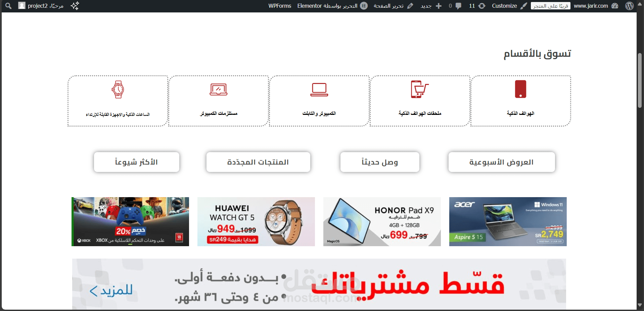Click the edit page pencil icon
The image size is (644, 311).
410,6
